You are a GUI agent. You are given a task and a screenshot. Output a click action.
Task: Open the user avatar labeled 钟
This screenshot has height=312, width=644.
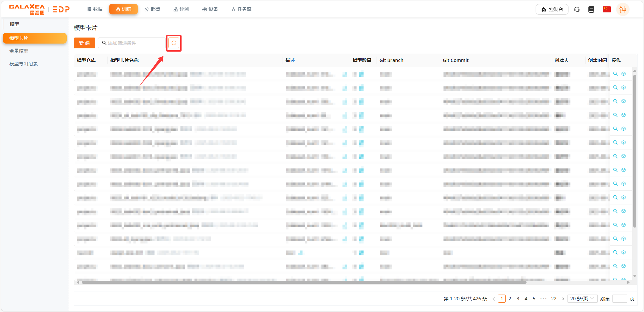623,9
